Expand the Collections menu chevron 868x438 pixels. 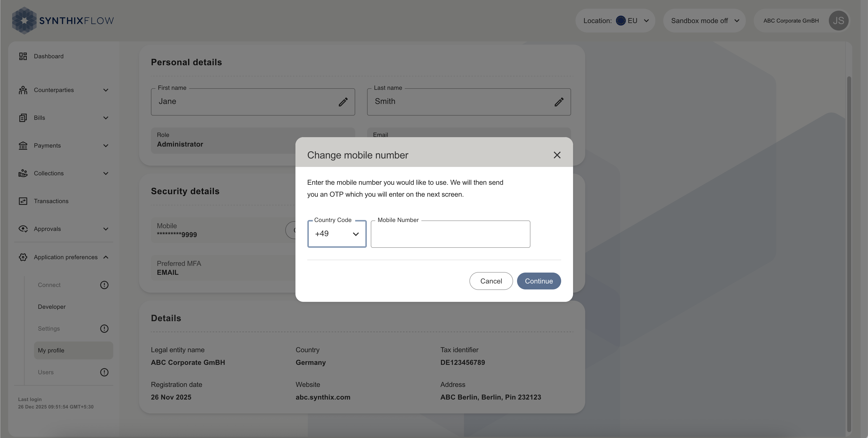[x=106, y=173]
